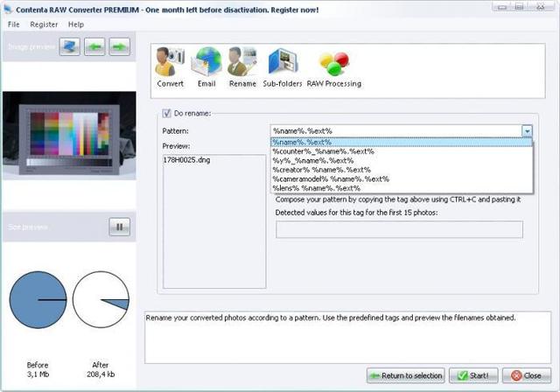Uncheck the Do rename checkbox
Image resolution: width=560 pixels, height=392 pixels.
click(166, 113)
